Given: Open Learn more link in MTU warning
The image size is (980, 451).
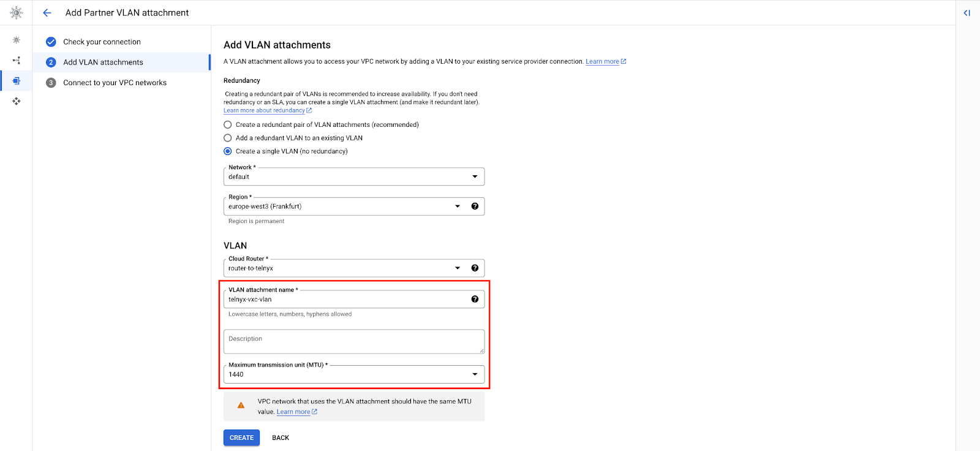Looking at the screenshot, I should pyautogui.click(x=297, y=412).
